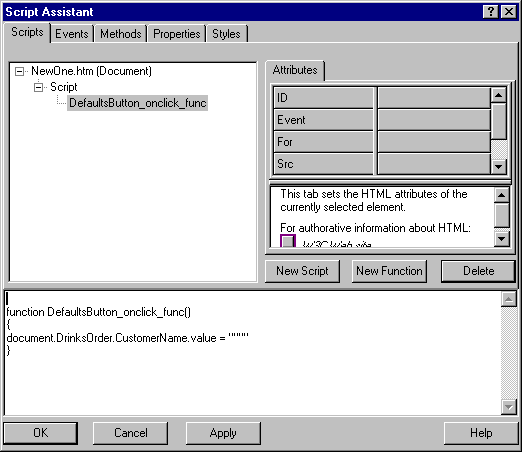This screenshot has width=522, height=452.
Task: Click the ID attribute label cell
Action: pos(323,98)
